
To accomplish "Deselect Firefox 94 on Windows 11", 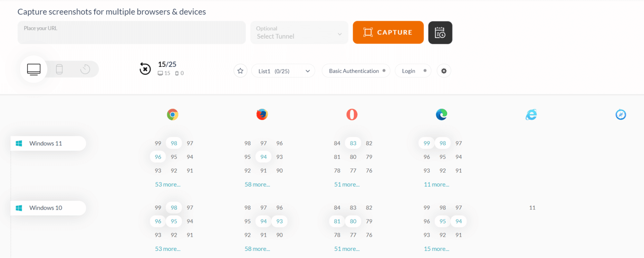I will coord(264,157).
